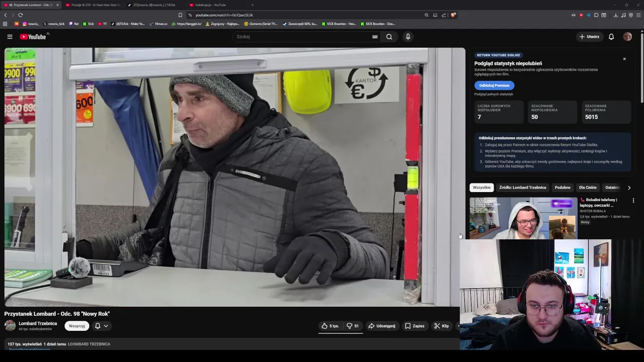Select the Ostatnio filter chip
Viewport: 644px width, 362px height.
click(612, 188)
